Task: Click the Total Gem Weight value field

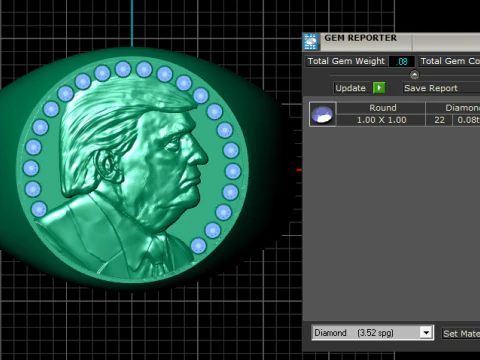Action: click(402, 61)
